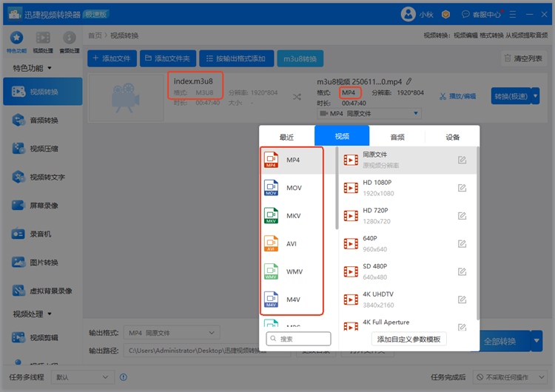555x392 pixels.
Task: Click the VIP hexagon badge icon
Action: tap(445, 14)
